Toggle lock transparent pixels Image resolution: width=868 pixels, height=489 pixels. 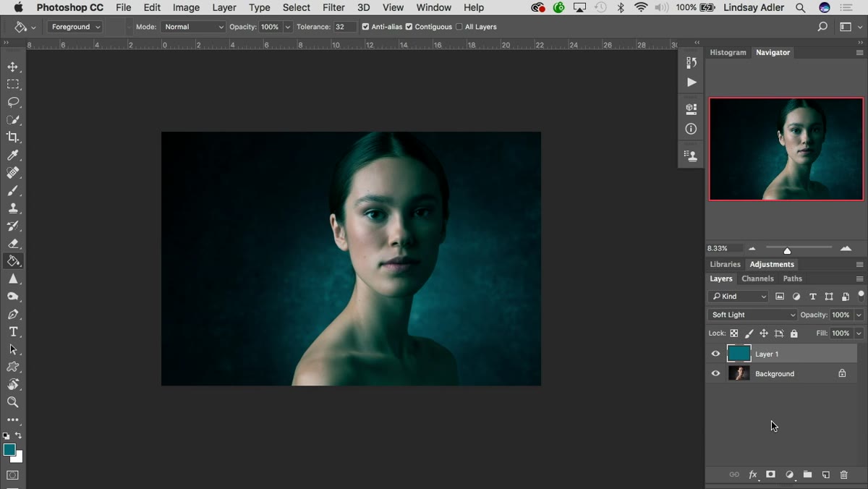(733, 333)
